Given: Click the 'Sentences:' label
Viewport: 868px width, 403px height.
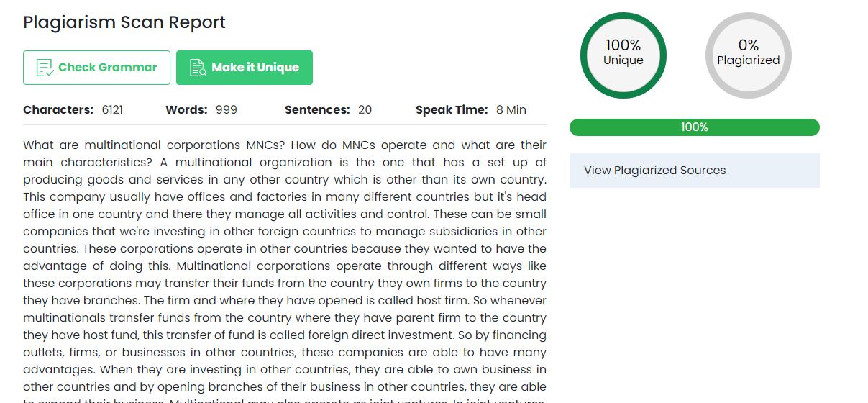Looking at the screenshot, I should [x=317, y=110].
